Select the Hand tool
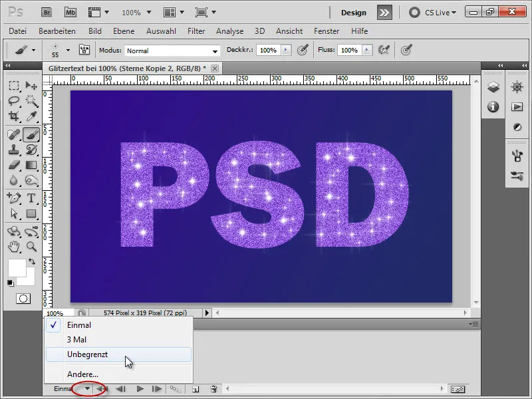532x399 pixels. (14, 247)
